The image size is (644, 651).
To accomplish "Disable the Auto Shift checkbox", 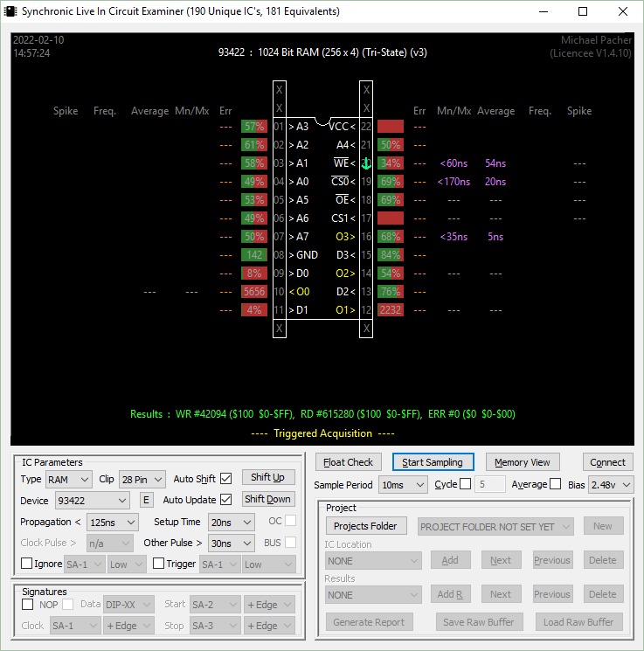I will (225, 479).
